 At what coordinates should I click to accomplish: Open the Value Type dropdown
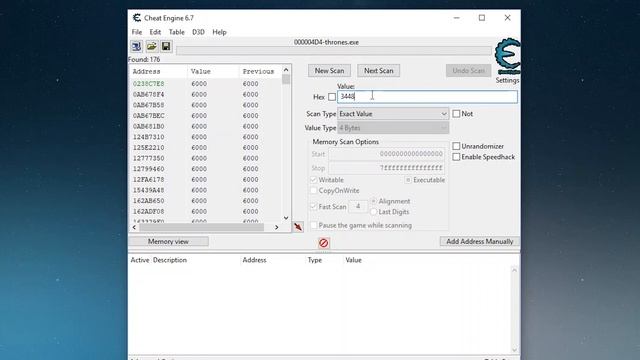click(393, 128)
